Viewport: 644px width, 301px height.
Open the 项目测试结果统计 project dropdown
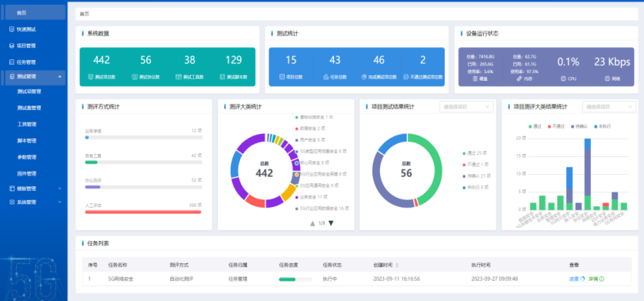coord(466,106)
